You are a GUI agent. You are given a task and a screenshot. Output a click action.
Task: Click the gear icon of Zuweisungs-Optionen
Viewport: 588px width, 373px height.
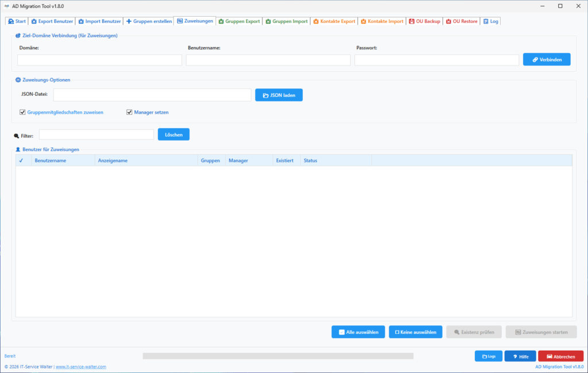pyautogui.click(x=18, y=80)
